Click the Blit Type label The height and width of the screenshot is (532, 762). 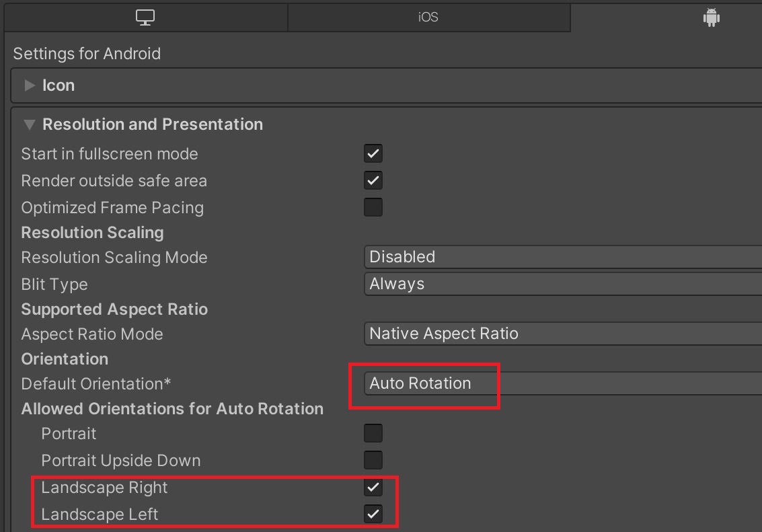54,284
